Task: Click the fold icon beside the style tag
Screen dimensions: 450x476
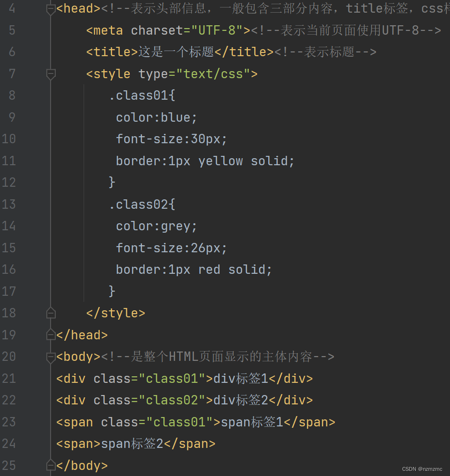Action: 51,73
